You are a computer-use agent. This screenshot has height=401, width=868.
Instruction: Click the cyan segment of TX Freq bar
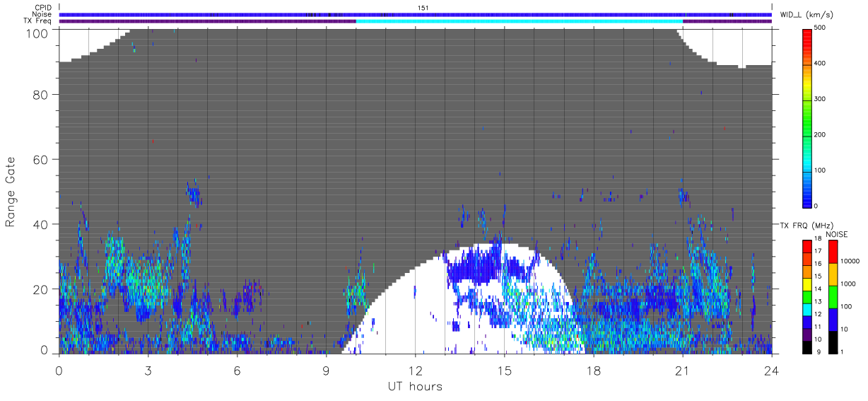(520, 21)
